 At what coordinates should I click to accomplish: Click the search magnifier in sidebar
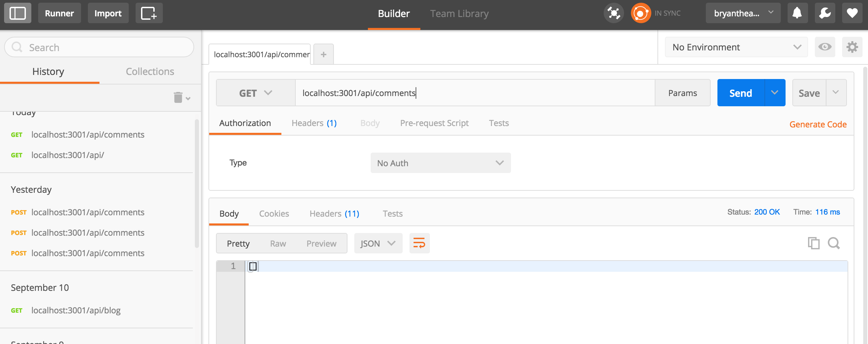click(x=17, y=47)
